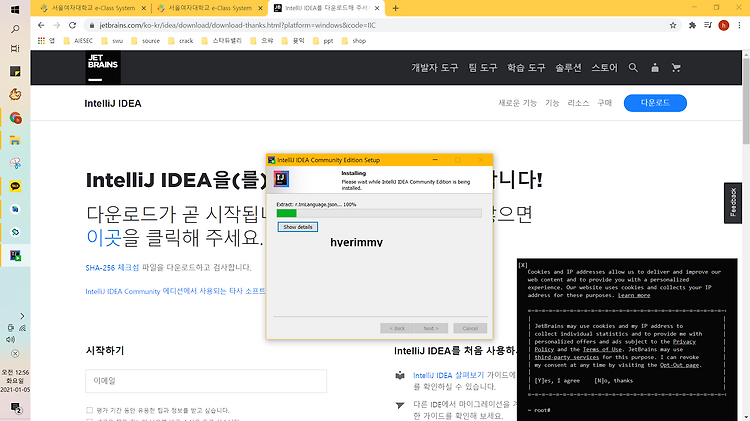Image resolution: width=750 pixels, height=421 pixels.
Task: Open the shop bookmark folder
Action: pos(354,41)
